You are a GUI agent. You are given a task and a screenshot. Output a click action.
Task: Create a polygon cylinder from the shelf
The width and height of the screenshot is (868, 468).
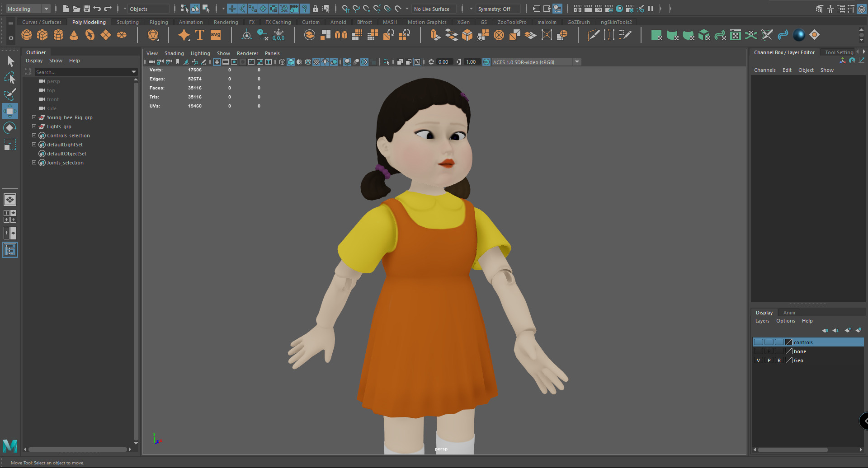pyautogui.click(x=58, y=35)
